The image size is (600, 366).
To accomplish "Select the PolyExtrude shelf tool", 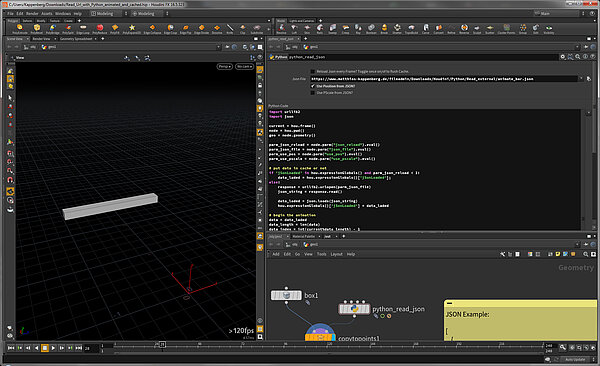I will pos(20,29).
